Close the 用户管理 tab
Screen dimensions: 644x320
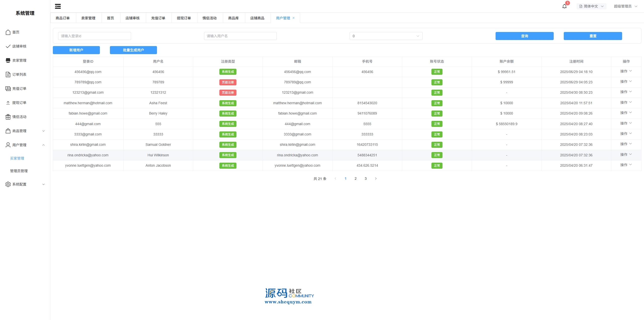point(294,18)
